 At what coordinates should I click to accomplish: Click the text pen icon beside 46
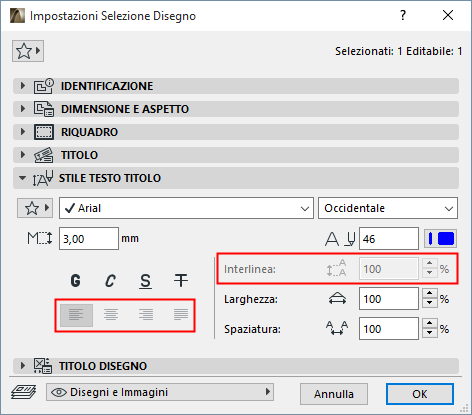tap(340, 239)
